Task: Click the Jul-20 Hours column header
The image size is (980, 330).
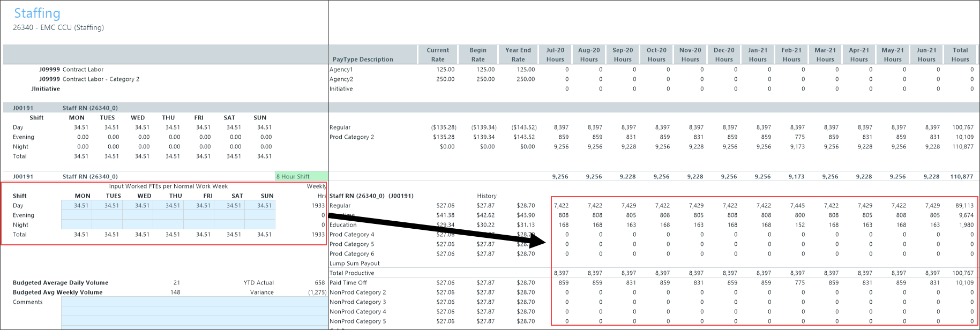Action: coord(555,55)
